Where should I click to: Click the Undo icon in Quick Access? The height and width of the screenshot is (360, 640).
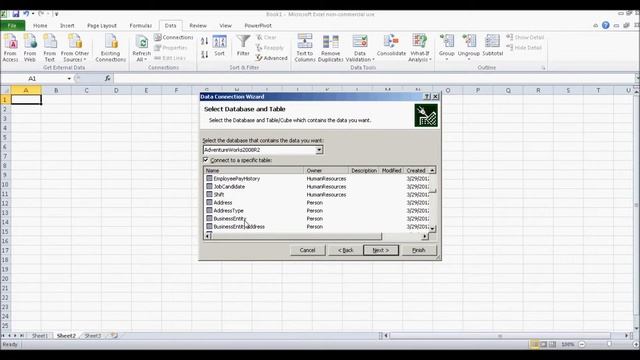[26, 14]
